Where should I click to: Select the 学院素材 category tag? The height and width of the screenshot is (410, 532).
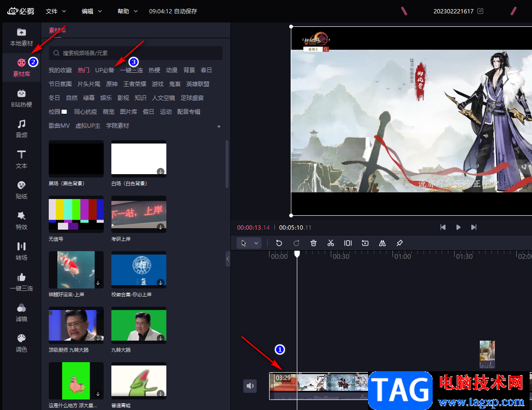[118, 126]
